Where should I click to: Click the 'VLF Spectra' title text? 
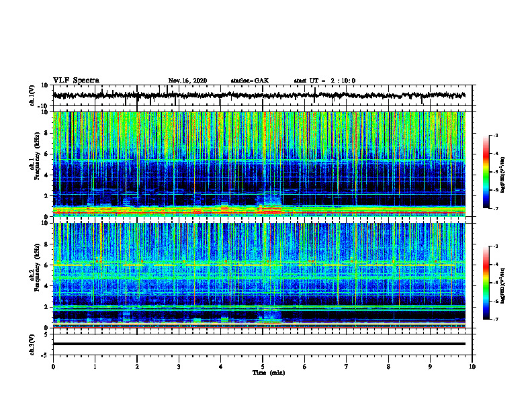[x=76, y=81]
